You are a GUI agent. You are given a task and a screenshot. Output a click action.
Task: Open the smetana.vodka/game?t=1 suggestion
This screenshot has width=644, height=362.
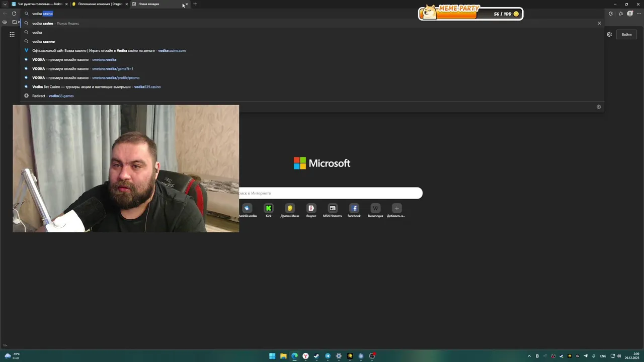pos(312,68)
